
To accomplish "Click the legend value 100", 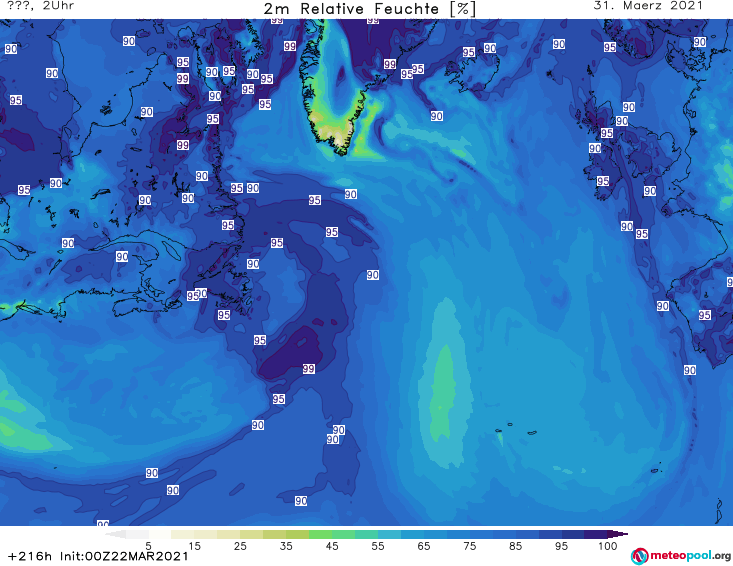I will click(607, 545).
